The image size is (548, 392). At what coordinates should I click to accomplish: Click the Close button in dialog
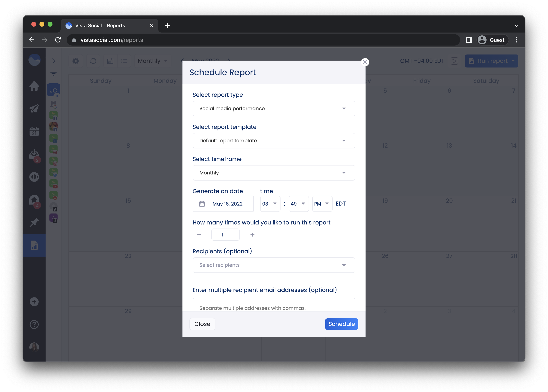pyautogui.click(x=202, y=324)
